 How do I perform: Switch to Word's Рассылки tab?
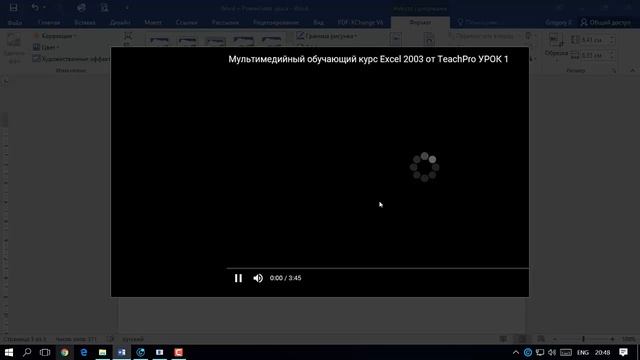(x=225, y=22)
